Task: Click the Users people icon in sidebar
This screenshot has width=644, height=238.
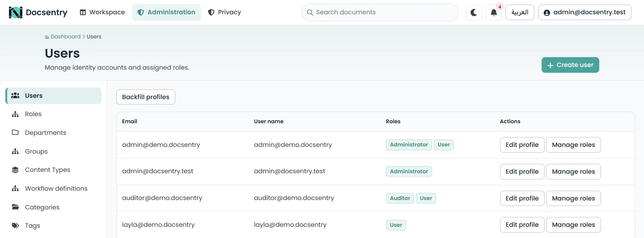Action: [15, 95]
